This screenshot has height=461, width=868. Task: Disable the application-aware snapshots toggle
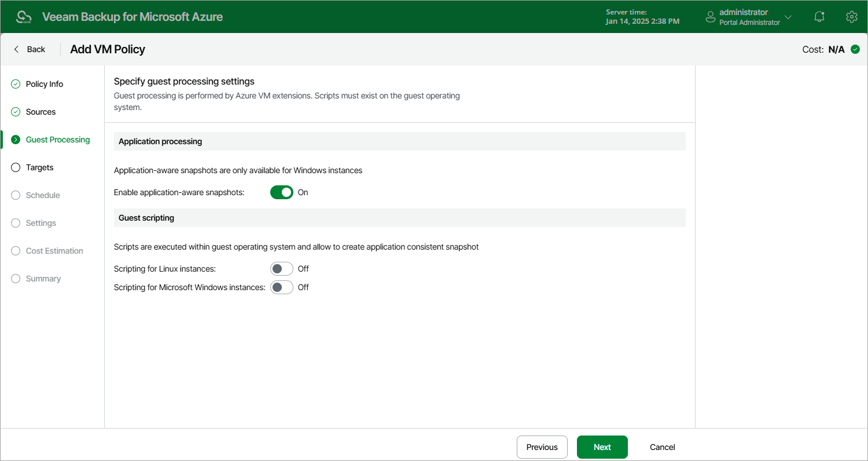282,192
